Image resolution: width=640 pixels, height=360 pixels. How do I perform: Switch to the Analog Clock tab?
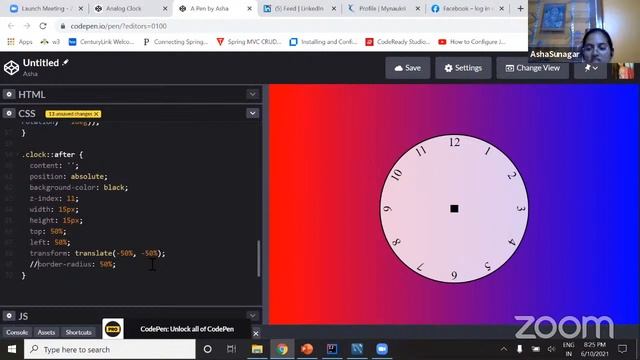(130, 8)
